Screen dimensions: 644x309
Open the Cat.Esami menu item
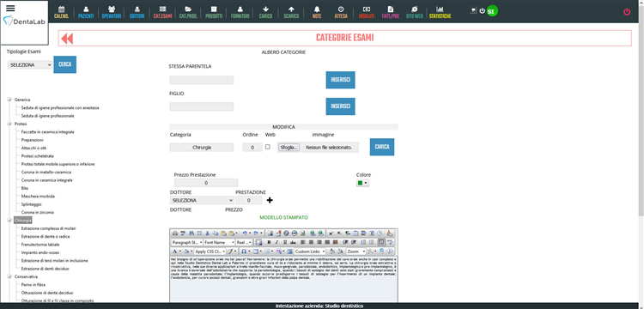(x=162, y=12)
